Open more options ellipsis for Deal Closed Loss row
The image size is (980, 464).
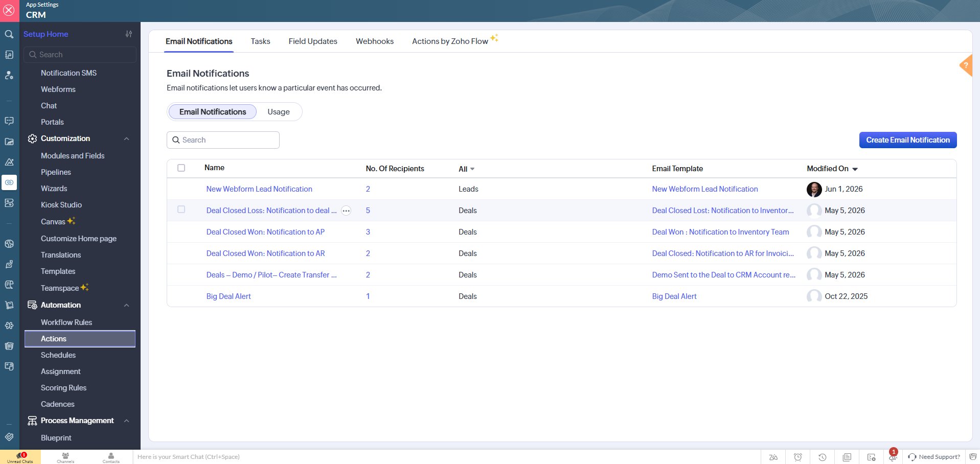[346, 211]
